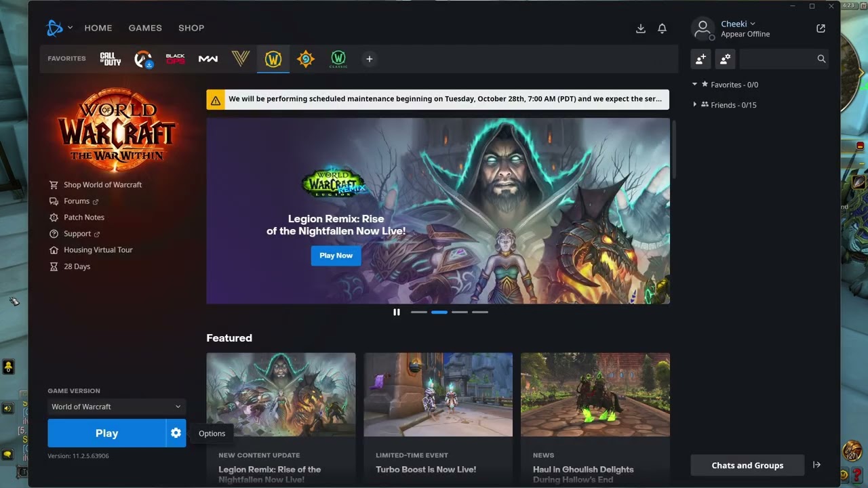Open Haul in Ghoulish Delights thumbnail
Image resolution: width=868 pixels, height=488 pixels.
[595, 394]
